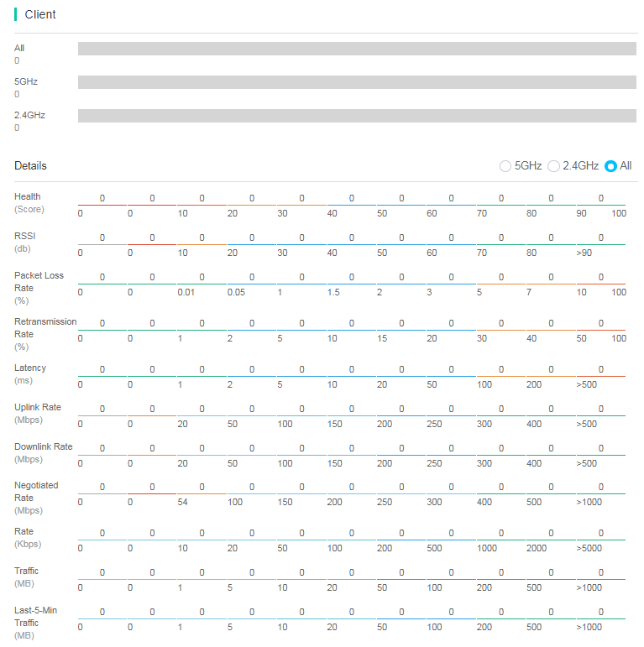The width and height of the screenshot is (644, 647).
Task: Click the 90 value in Health scale
Action: (x=581, y=214)
